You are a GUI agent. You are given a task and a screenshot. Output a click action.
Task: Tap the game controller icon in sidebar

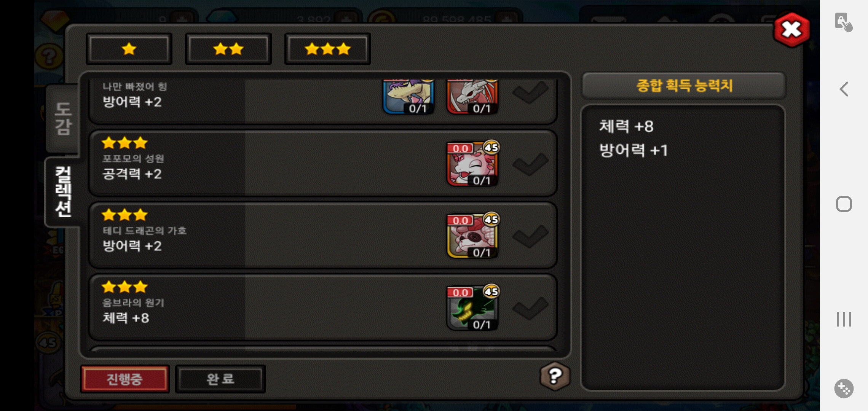(x=844, y=389)
